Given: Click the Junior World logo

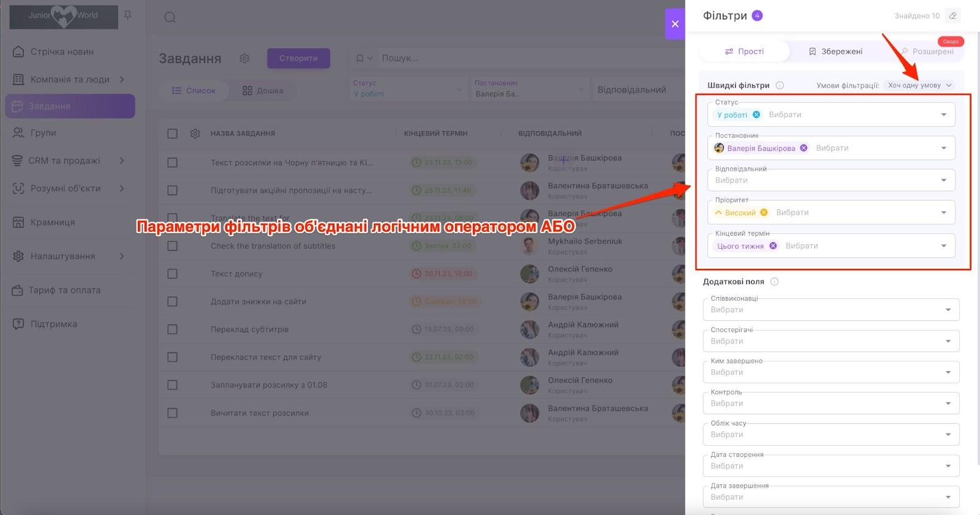Looking at the screenshot, I should pyautogui.click(x=64, y=17).
